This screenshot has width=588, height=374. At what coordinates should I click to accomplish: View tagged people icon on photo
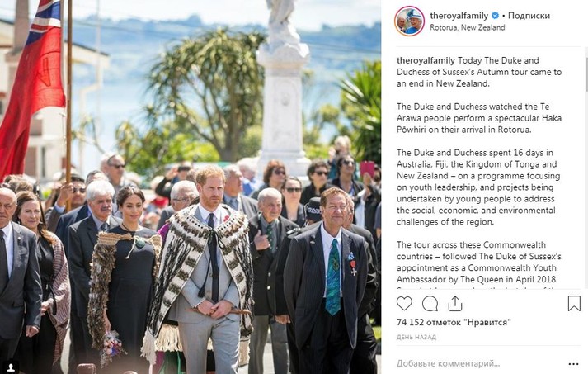click(11, 366)
